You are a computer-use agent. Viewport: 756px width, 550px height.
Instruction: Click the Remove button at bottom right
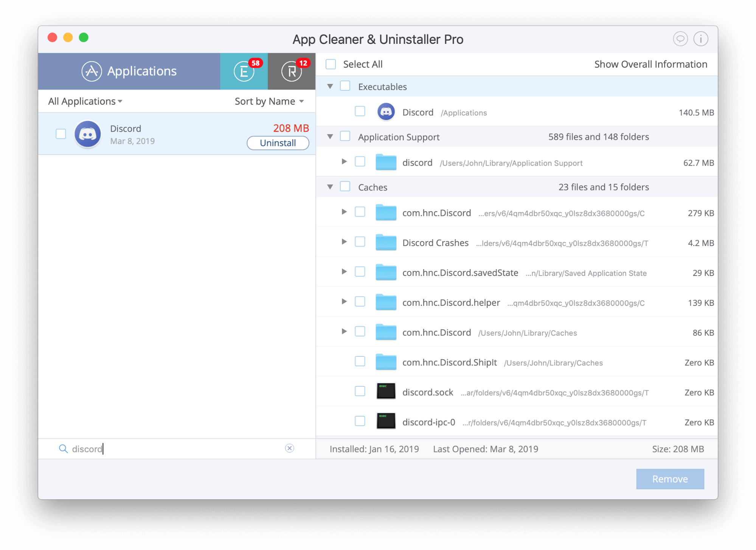[670, 479]
